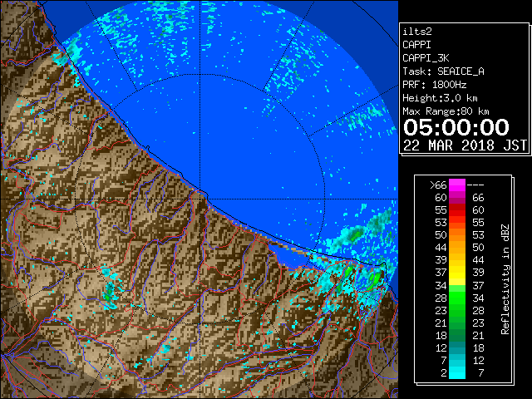Click the 05:00:00 timestamp
The image size is (532, 399).
(456, 127)
